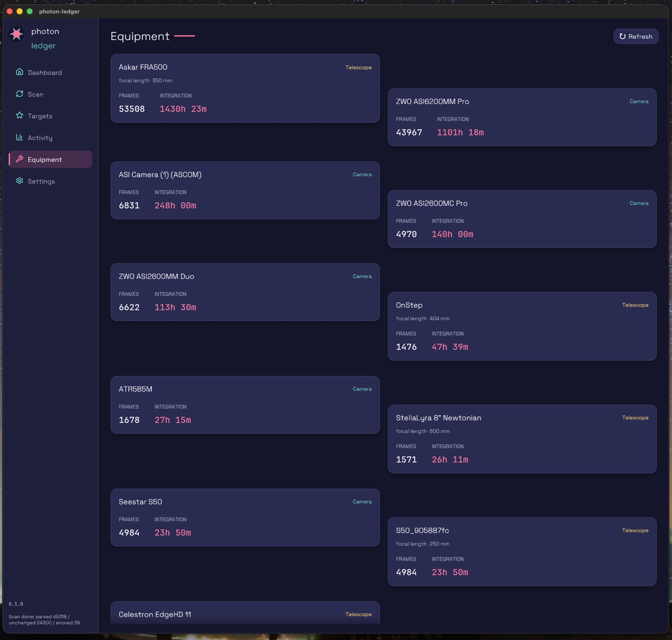Click integration time 1101h 18m
The width and height of the screenshot is (672, 640).
pos(460,132)
